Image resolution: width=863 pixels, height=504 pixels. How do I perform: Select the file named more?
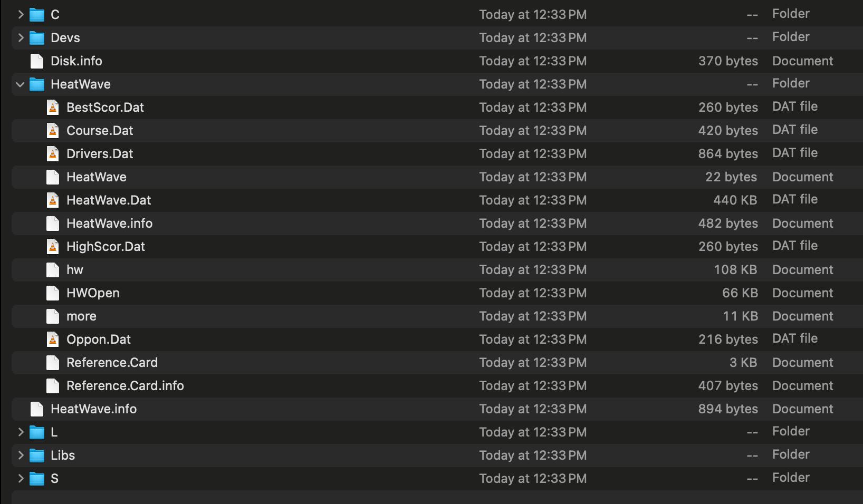(81, 316)
